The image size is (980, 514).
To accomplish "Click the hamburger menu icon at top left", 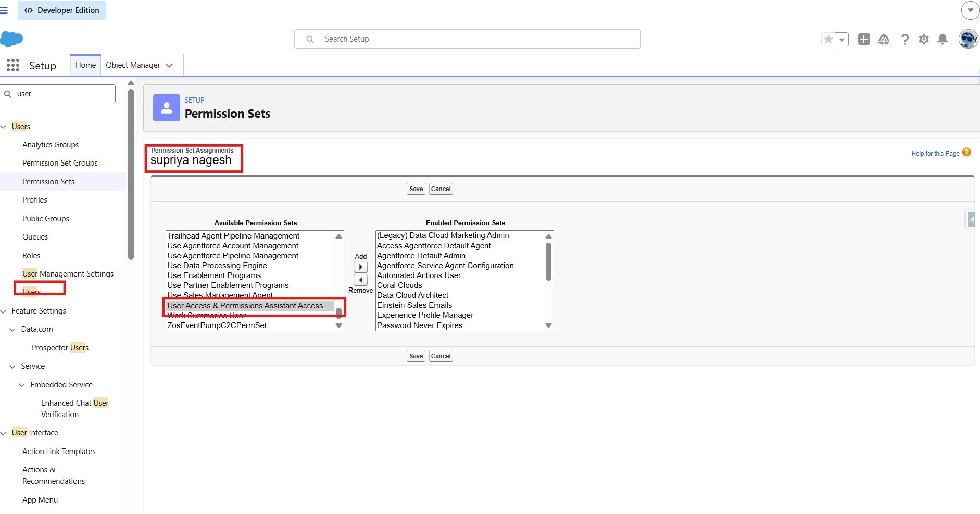I will point(4,10).
